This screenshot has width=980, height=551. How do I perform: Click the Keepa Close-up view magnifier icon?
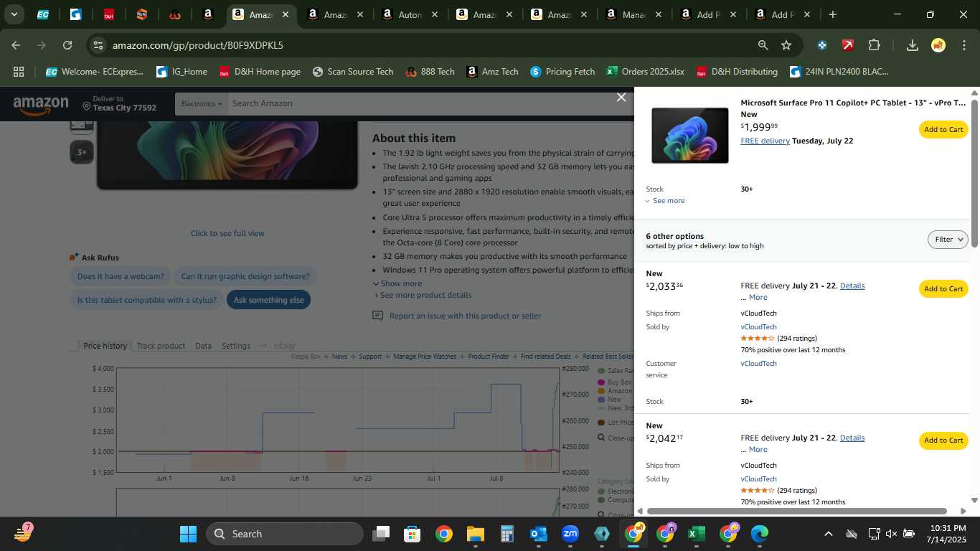click(601, 438)
